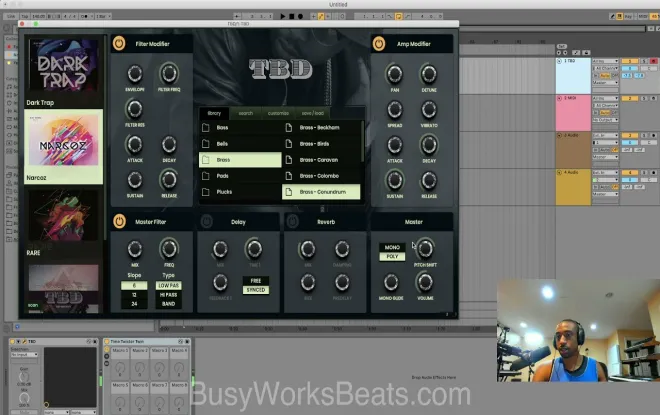
Task: Load the Brass - Birds preset
Action: click(321, 144)
